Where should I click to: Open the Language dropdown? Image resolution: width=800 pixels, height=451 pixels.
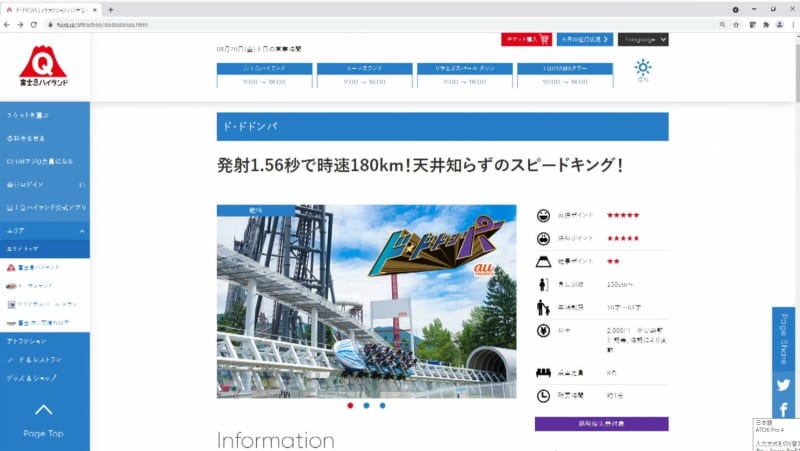pos(642,39)
